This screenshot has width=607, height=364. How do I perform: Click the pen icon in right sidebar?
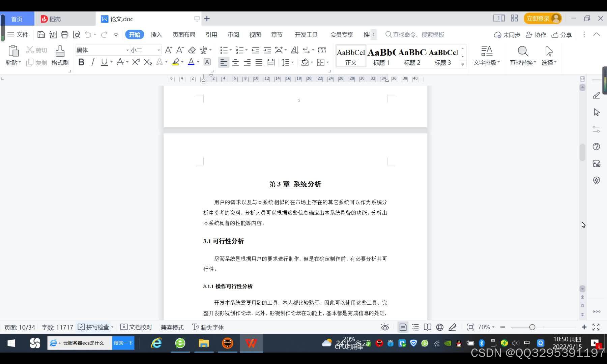tap(596, 95)
